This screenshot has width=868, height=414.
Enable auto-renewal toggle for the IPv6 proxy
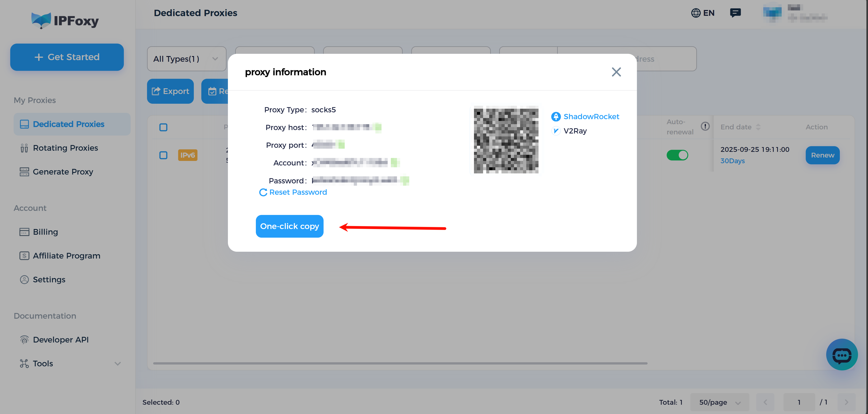(x=677, y=155)
